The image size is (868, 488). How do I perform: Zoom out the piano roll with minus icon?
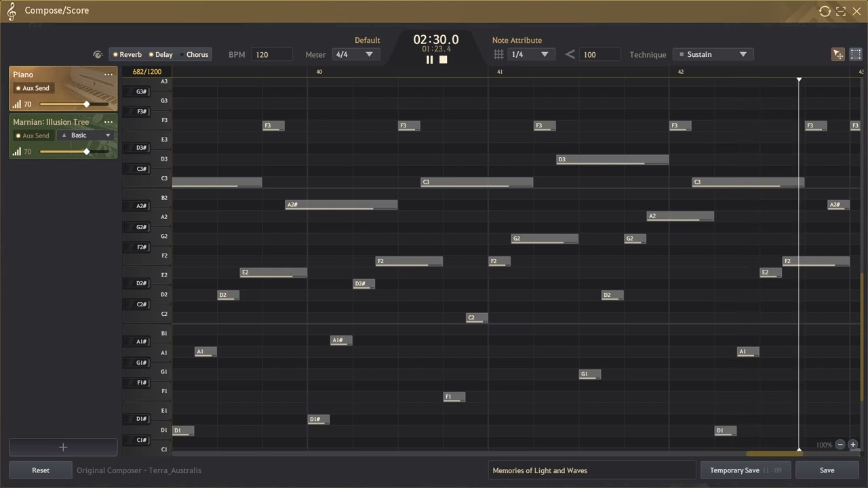[840, 445]
